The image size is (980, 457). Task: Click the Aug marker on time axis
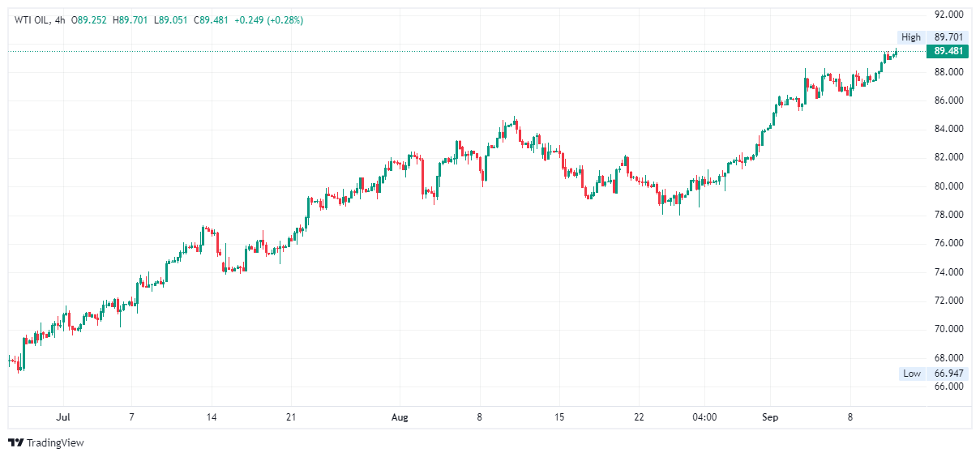400,417
